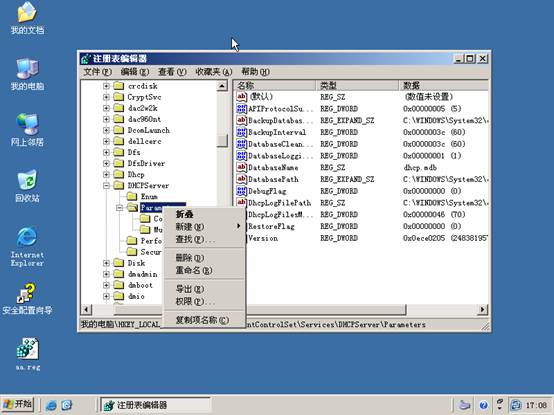Click the DebugFlag DWORD icon
This screenshot has width=554, height=415.
pos(241,191)
